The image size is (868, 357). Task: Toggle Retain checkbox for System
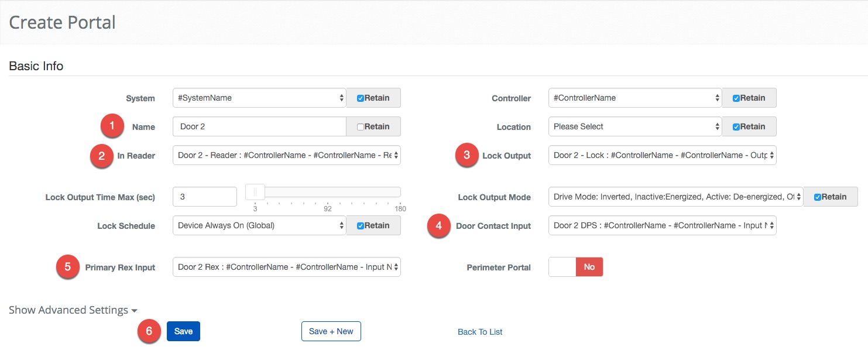tap(361, 98)
